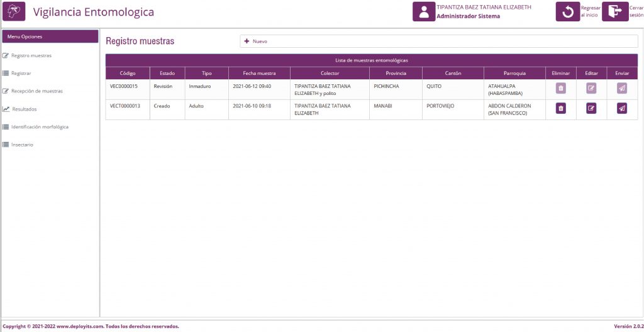The height and width of the screenshot is (332, 644).
Task: Click the send icon for VEC0000015
Action: click(x=621, y=89)
